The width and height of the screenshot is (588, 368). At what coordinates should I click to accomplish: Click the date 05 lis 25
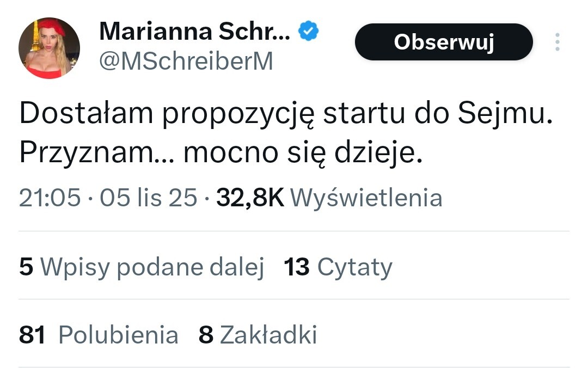click(149, 198)
